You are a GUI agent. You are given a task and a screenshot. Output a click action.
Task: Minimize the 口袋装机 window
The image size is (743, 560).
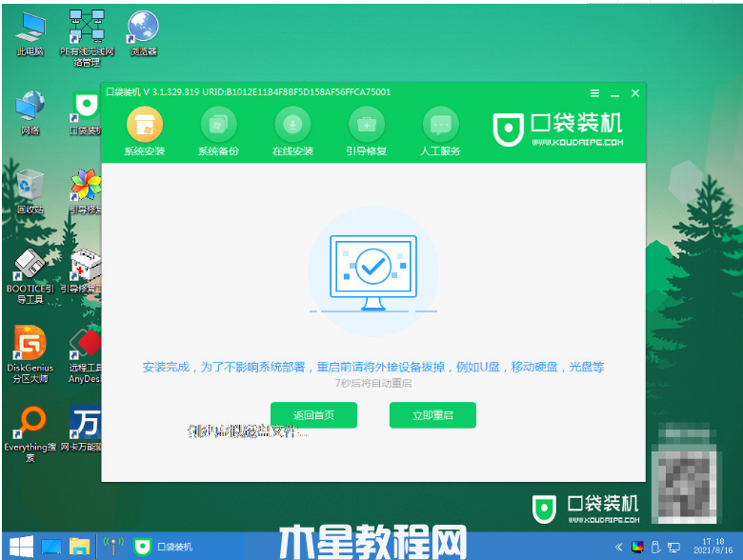(x=615, y=93)
